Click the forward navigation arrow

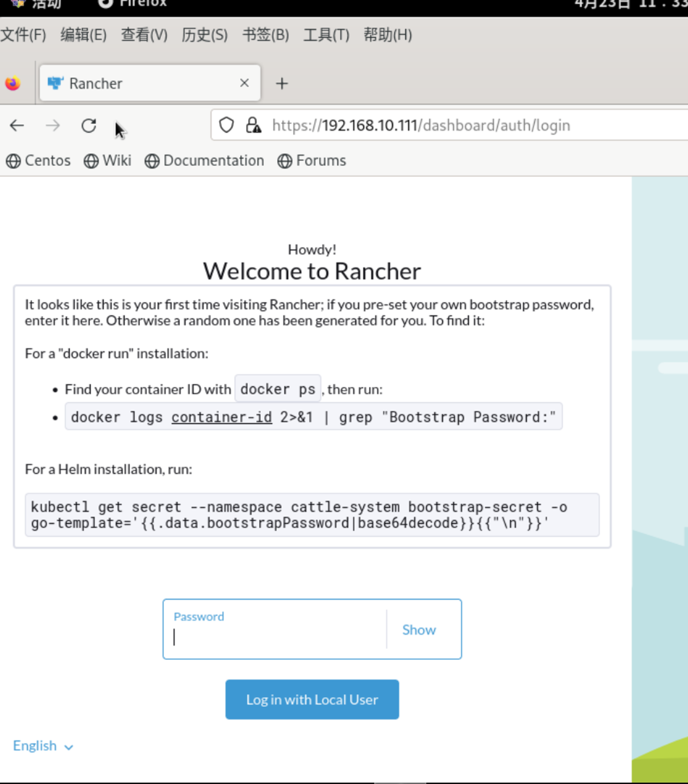(53, 126)
